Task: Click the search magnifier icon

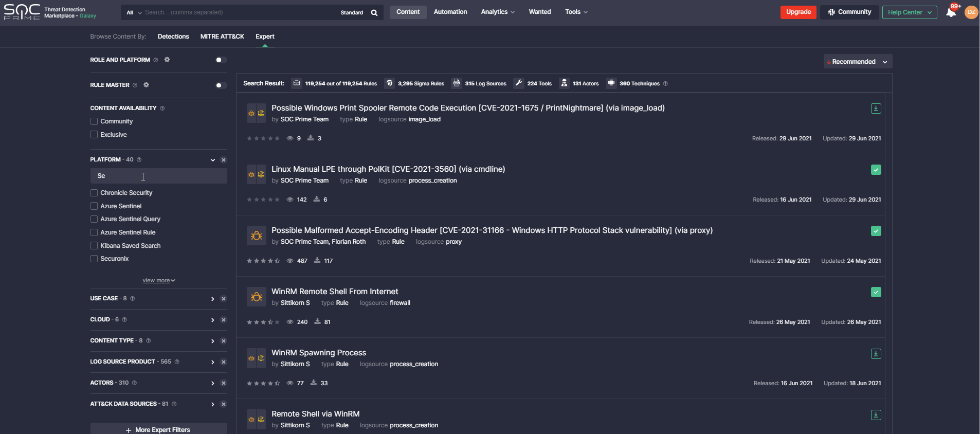Action: pyautogui.click(x=374, y=12)
